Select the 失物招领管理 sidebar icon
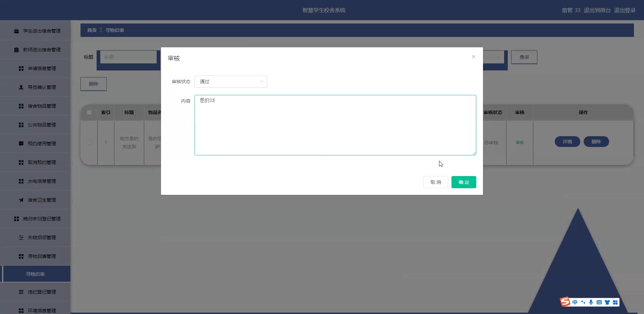Viewport: 644px width, 314px height. 21,237
